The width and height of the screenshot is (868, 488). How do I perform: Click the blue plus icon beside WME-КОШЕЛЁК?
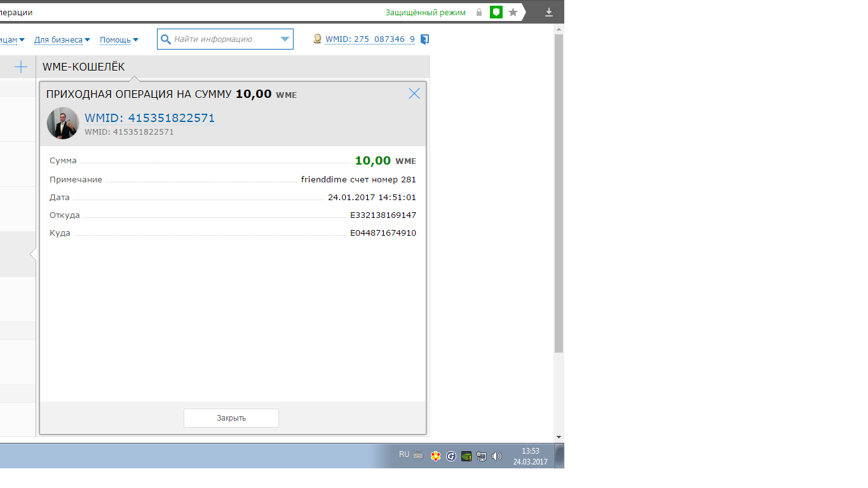[x=21, y=67]
